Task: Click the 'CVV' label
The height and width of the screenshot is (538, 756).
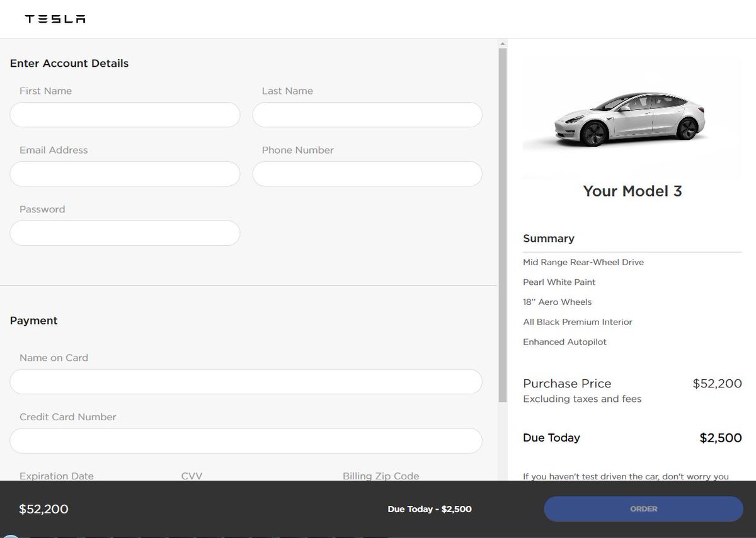Action: [x=192, y=476]
